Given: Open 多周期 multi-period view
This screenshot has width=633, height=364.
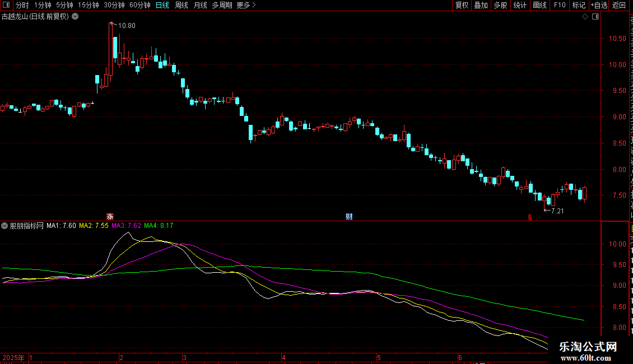Looking at the screenshot, I should click(x=222, y=5).
